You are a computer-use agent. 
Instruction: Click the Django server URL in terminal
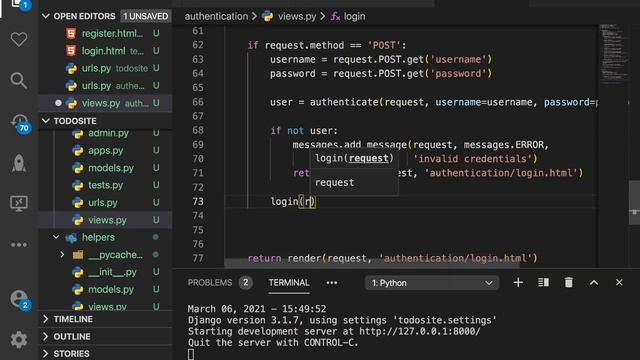point(420,331)
